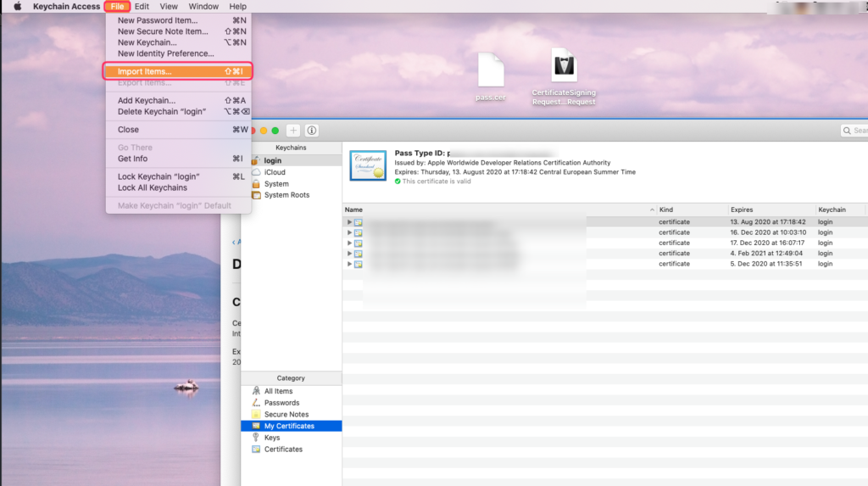Select Passwords category
Viewport: 868px width, 486px height.
click(292, 402)
